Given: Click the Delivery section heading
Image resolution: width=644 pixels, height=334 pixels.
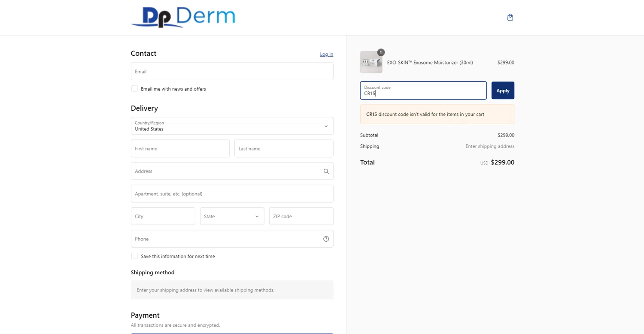Looking at the screenshot, I should 144,108.
